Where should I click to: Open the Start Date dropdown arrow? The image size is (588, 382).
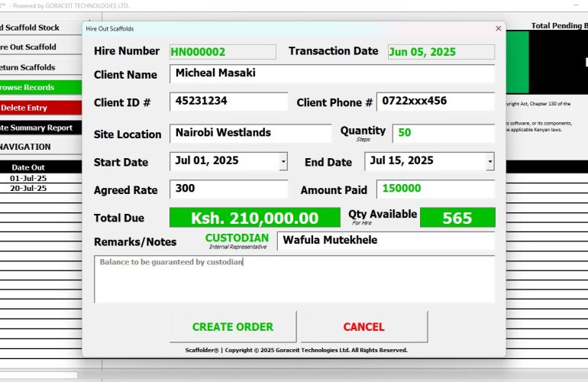pos(283,162)
